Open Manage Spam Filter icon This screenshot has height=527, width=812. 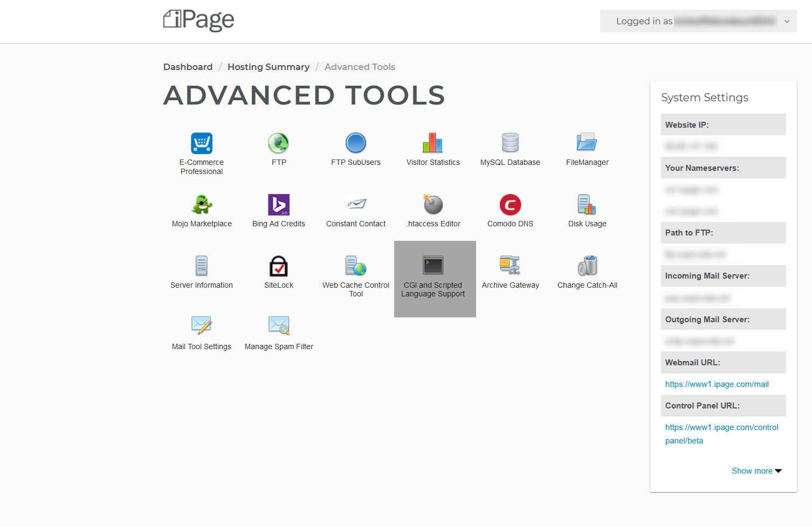pyautogui.click(x=279, y=325)
